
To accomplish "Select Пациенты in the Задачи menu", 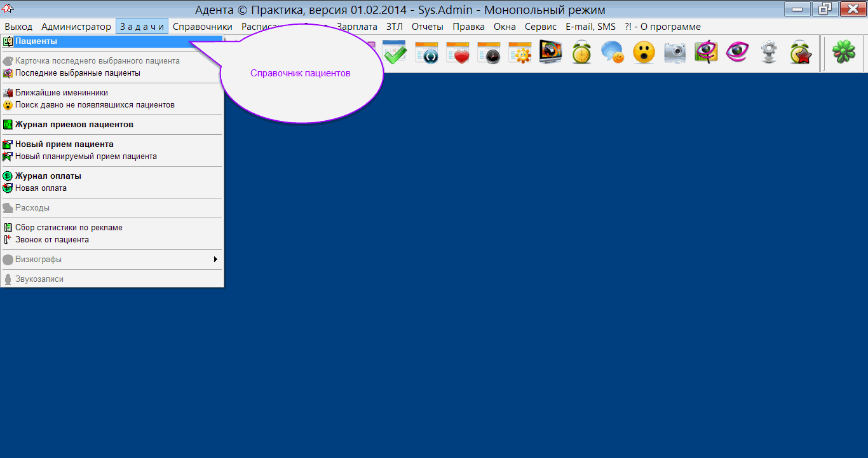I will (x=36, y=41).
